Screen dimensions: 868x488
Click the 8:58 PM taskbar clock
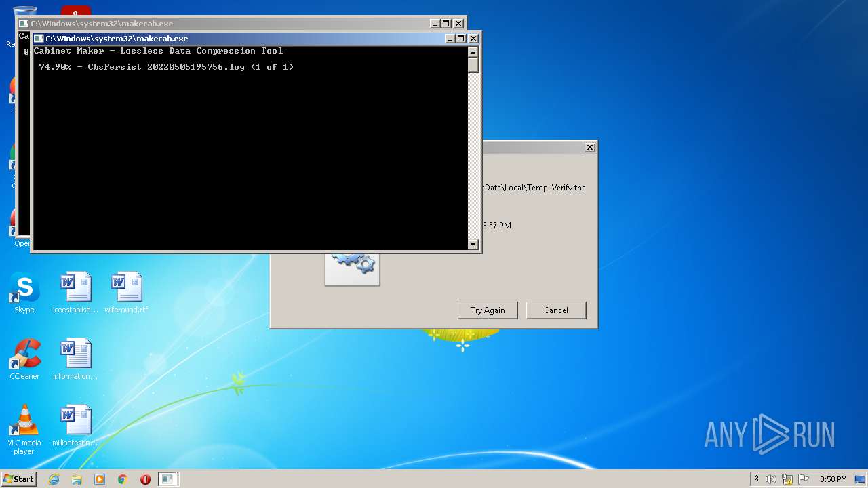833,479
